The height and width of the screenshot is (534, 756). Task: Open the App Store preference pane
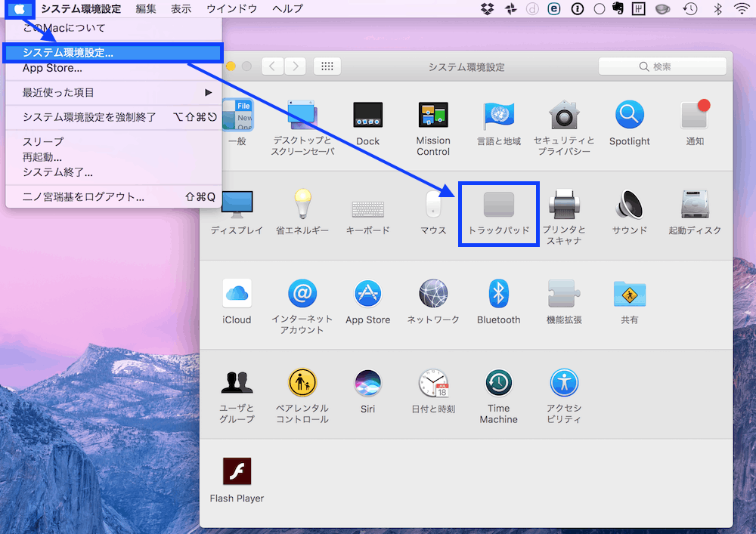click(368, 301)
